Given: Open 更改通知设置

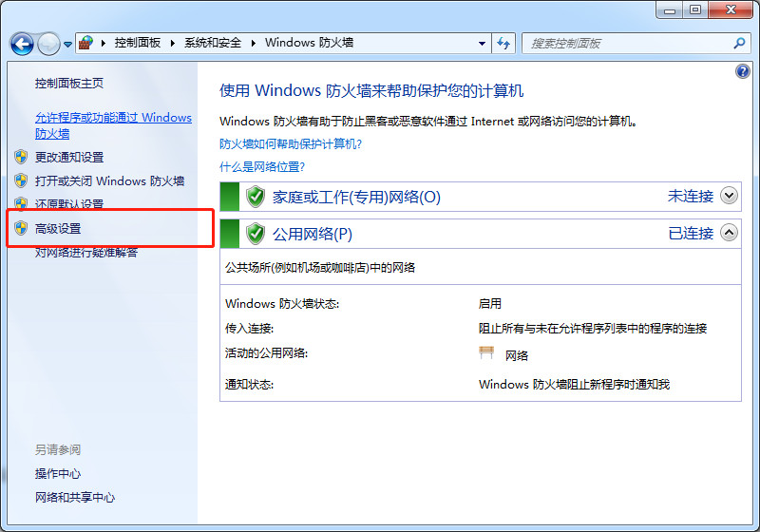Looking at the screenshot, I should (69, 158).
